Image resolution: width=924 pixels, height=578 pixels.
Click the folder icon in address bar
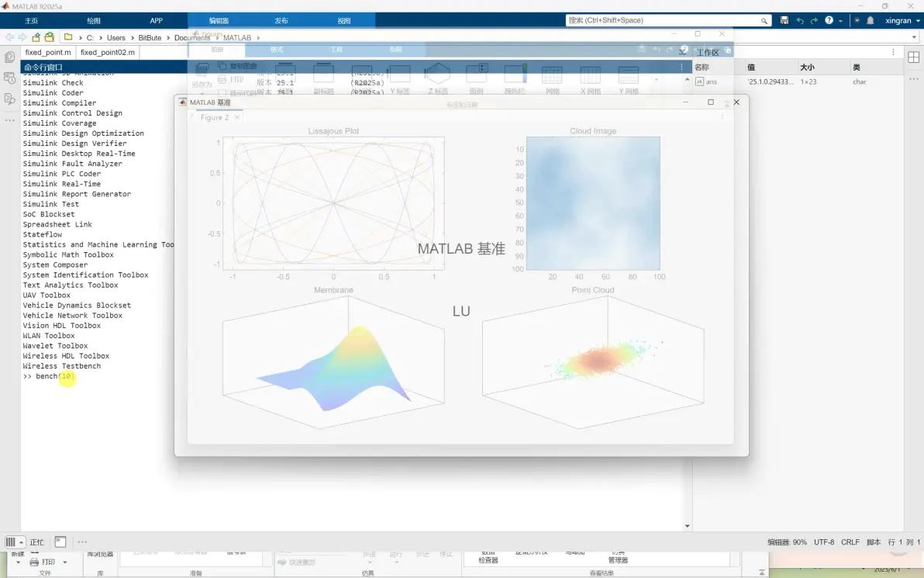[68, 37]
